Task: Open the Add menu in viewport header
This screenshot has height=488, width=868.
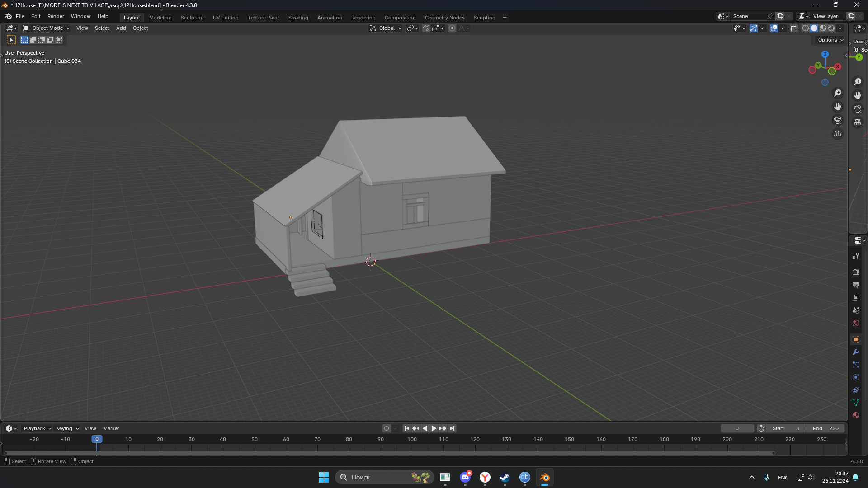Action: [121, 28]
